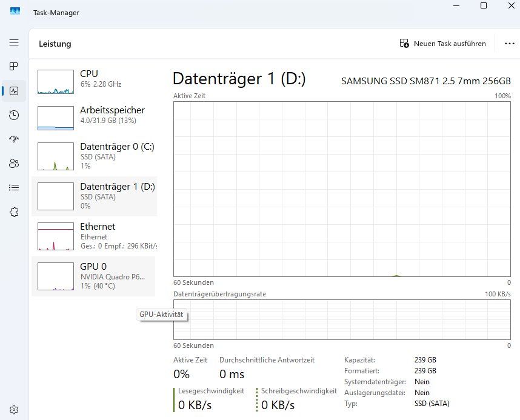520x420 pixels.
Task: Click the 'Leistung' page heading
Action: coord(55,44)
